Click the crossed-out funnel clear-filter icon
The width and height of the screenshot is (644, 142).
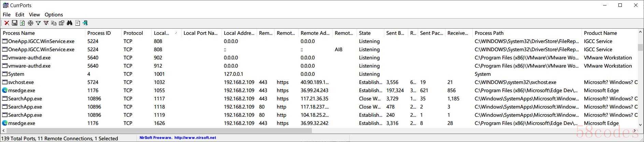[x=46, y=23]
